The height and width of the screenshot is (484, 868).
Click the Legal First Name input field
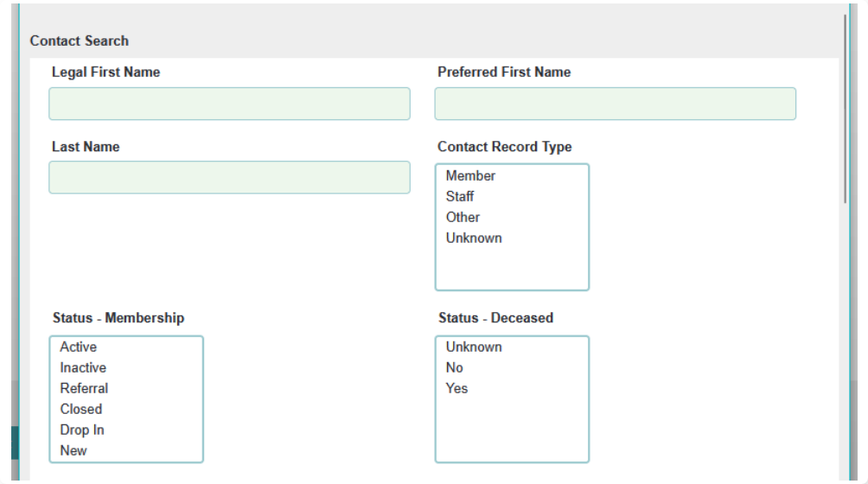click(x=229, y=104)
